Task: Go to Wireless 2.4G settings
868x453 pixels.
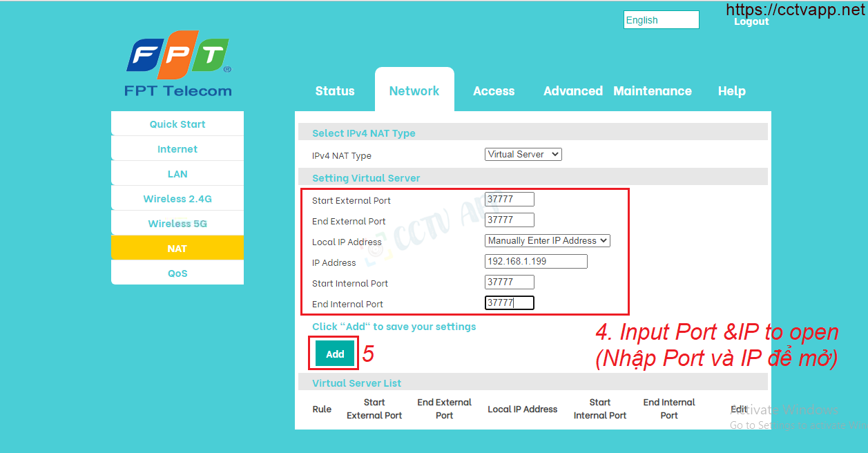Action: (177, 199)
